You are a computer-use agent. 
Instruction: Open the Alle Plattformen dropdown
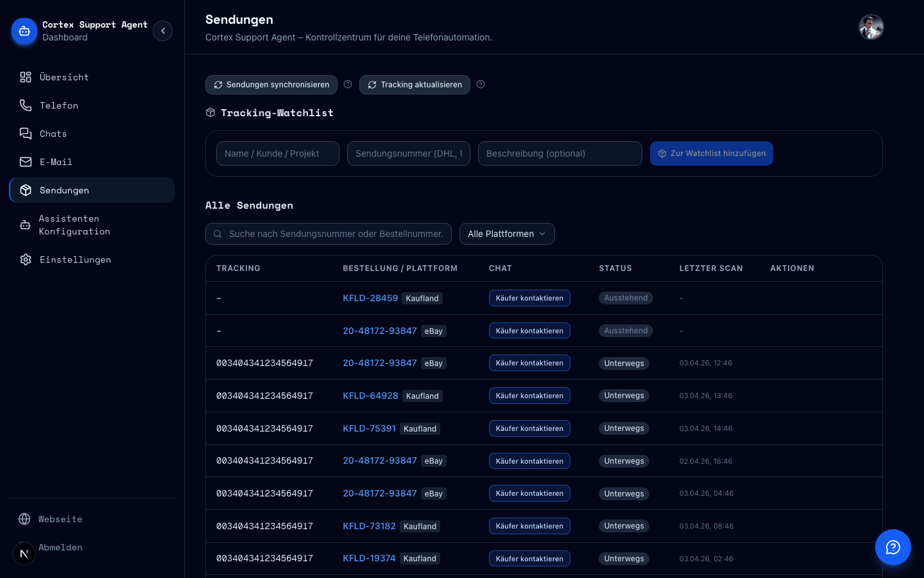pyautogui.click(x=507, y=234)
